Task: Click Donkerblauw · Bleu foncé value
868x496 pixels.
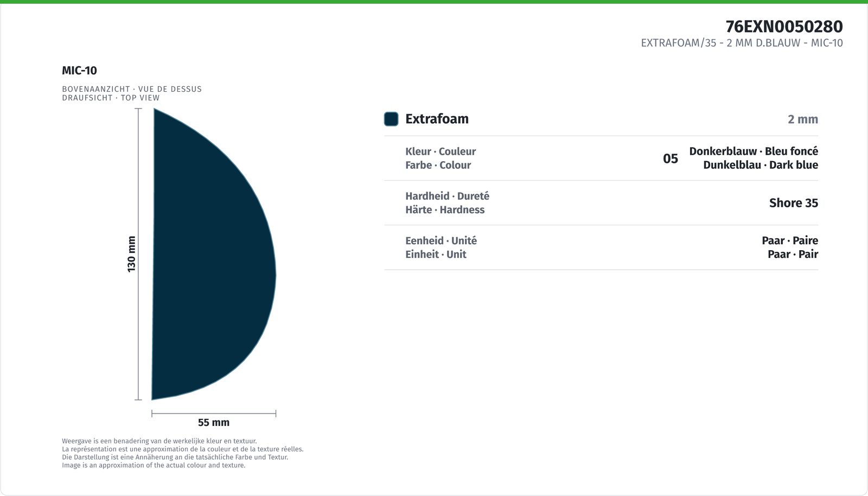Action: pyautogui.click(x=754, y=151)
